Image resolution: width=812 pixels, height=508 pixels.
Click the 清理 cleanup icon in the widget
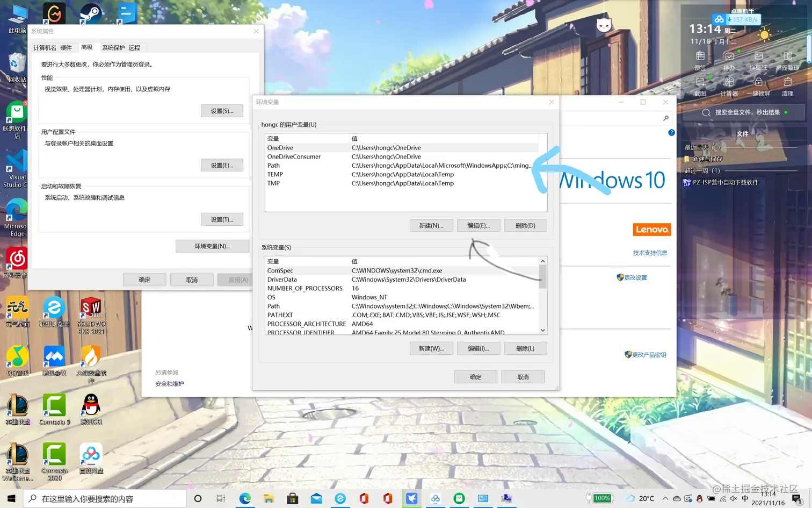[x=787, y=87]
